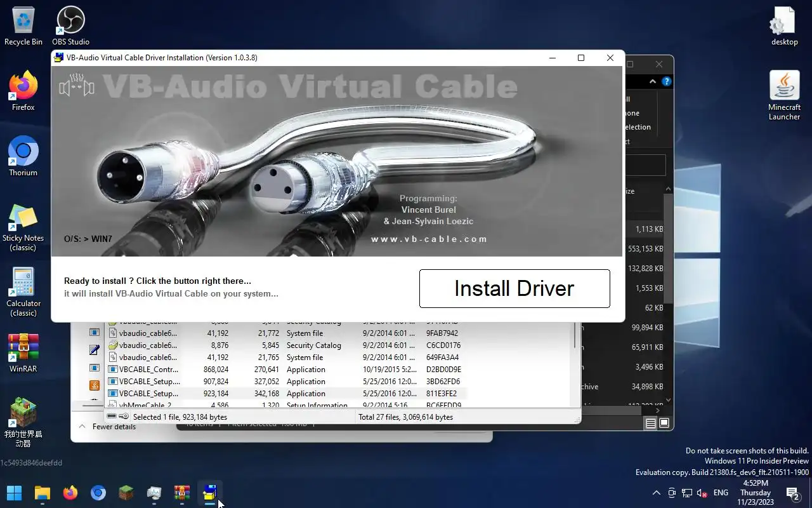This screenshot has height=508, width=812.
Task: Select the VBCABLE_Setup... row of size 907,824
Action: [284, 382]
